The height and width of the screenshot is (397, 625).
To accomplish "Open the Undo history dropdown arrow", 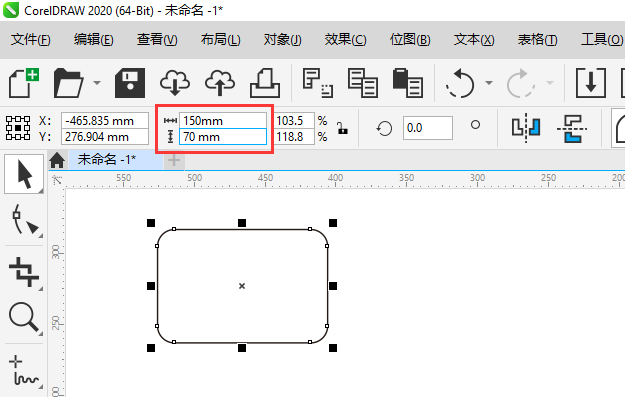I will (489, 83).
